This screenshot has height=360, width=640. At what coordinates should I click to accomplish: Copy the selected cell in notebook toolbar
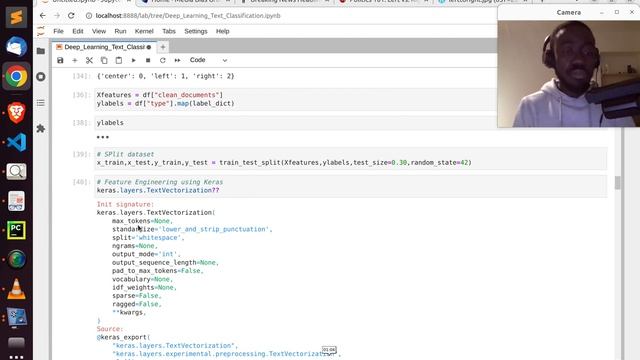pyautogui.click(x=104, y=60)
